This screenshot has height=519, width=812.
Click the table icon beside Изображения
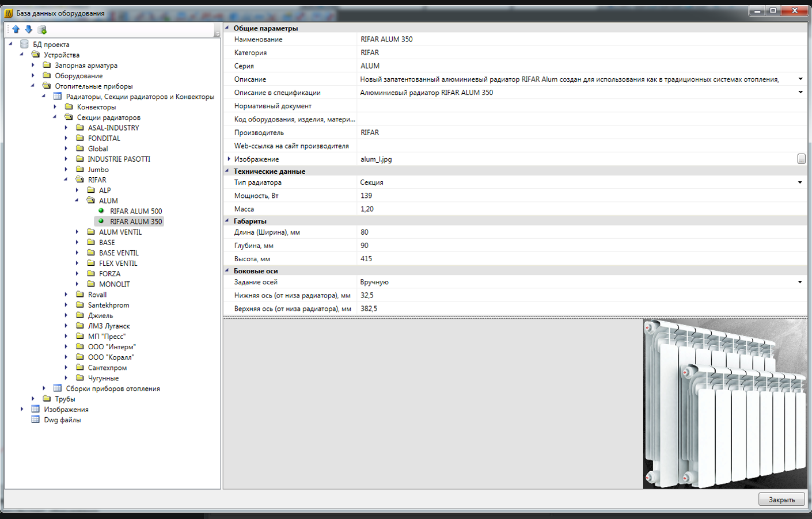[x=35, y=409]
